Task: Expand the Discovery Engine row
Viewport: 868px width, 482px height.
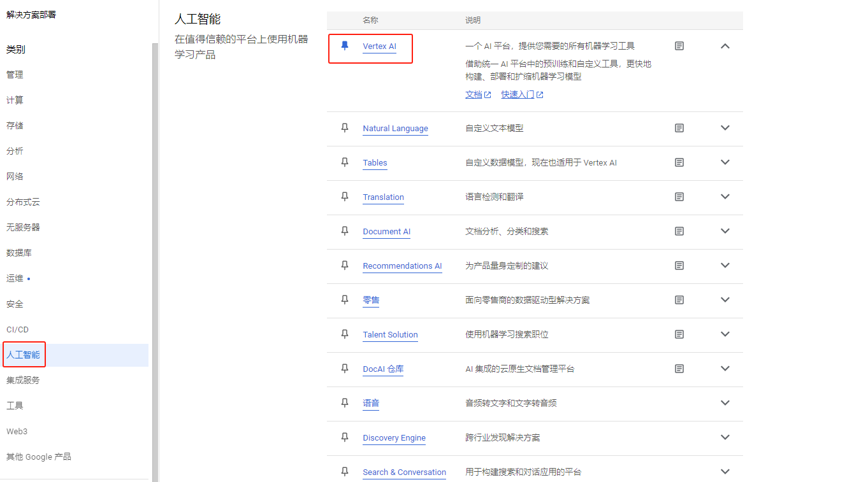Action: 725,437
